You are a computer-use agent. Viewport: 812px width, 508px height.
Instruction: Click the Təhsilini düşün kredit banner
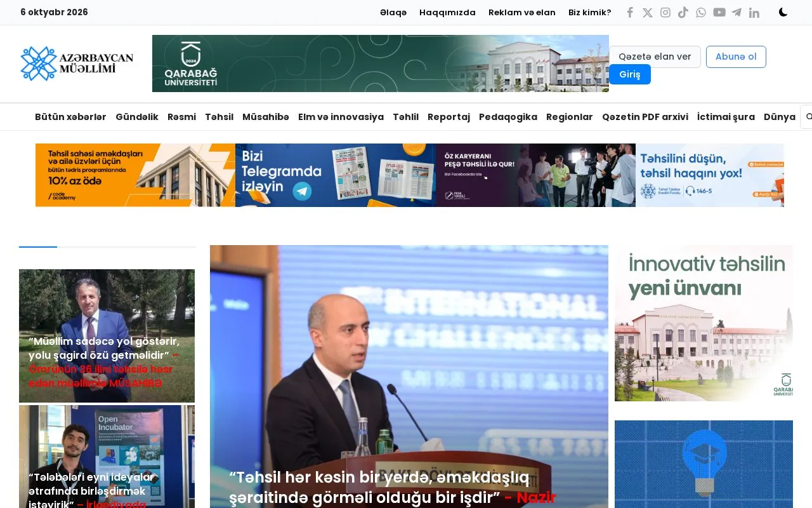tap(710, 175)
